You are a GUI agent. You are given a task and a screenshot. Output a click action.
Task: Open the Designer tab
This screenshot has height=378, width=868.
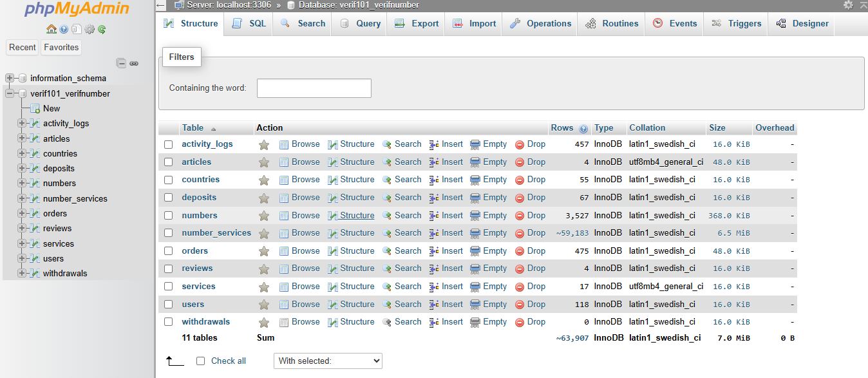[x=802, y=24]
